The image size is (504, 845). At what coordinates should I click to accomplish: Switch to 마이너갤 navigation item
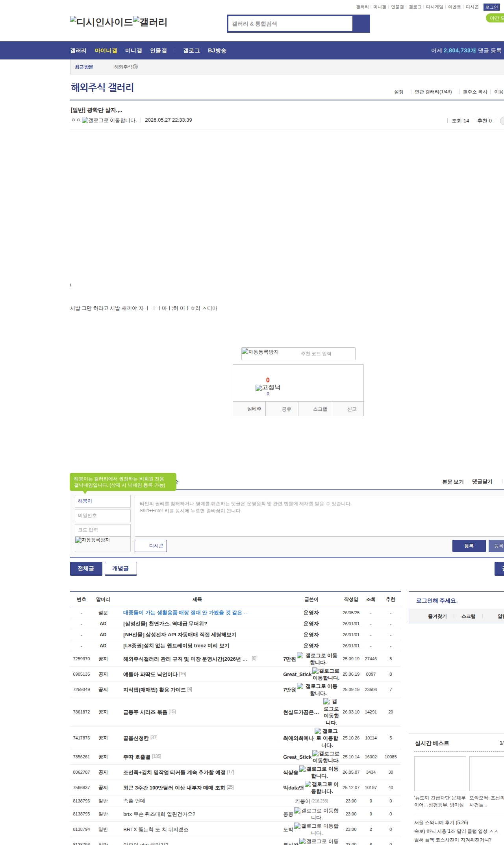pos(106,51)
